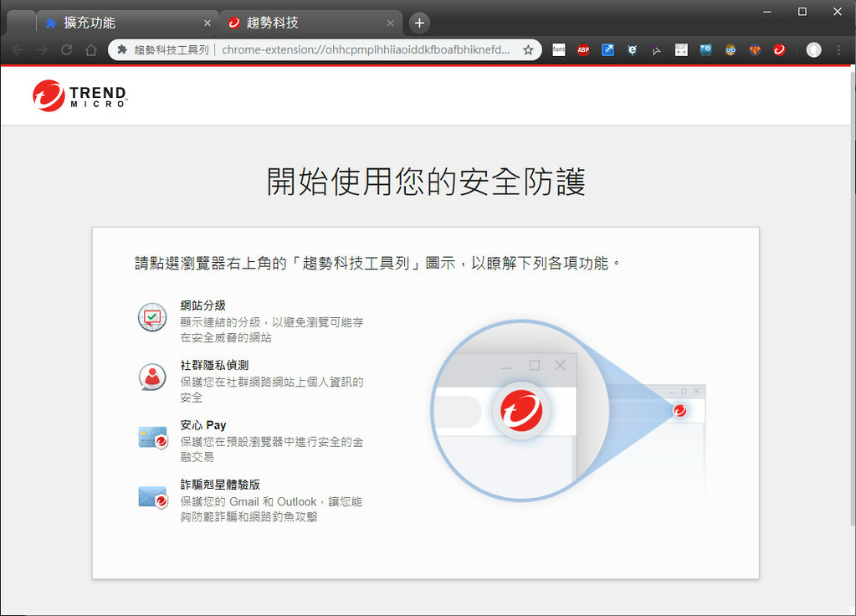
Task: Open the Chrome three-dot menu
Action: (x=838, y=50)
